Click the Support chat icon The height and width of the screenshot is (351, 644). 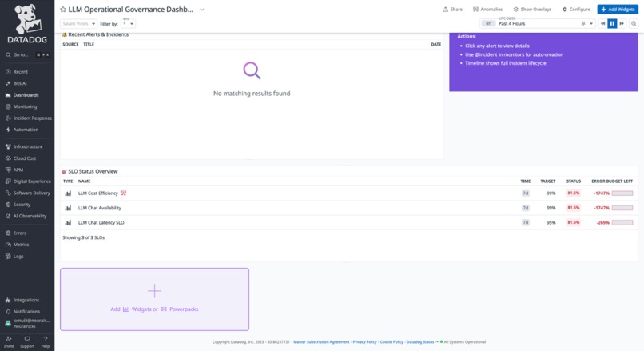[27, 339]
